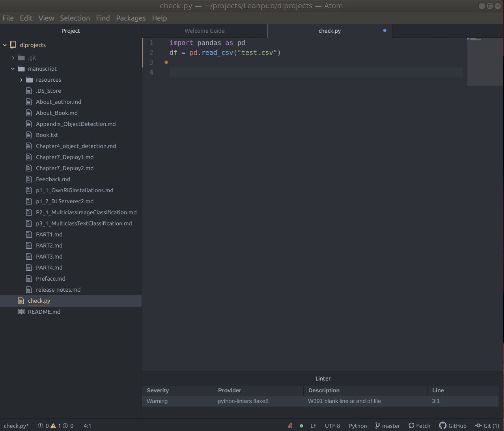
Task: Click the Fetch button label
Action: [x=423, y=426]
